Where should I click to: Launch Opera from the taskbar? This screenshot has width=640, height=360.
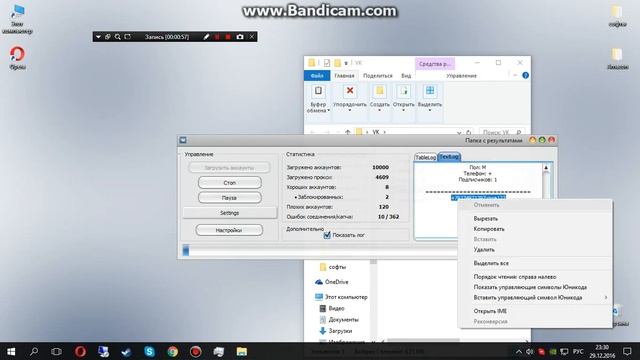[80, 351]
